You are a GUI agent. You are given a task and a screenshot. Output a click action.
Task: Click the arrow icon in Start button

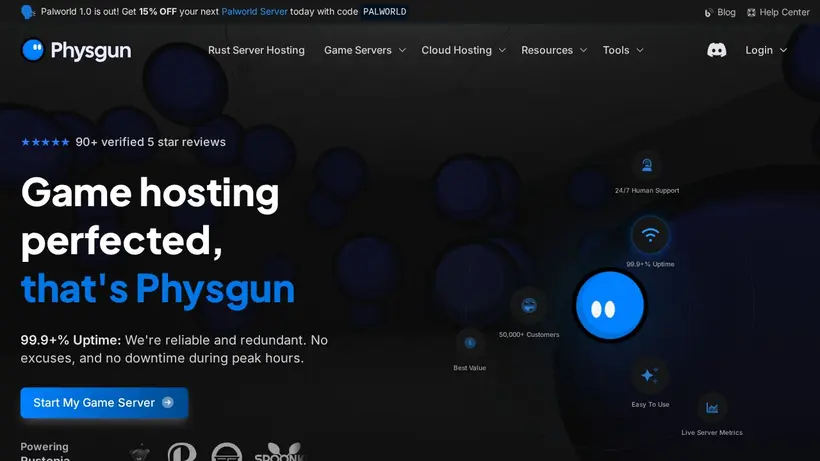tap(167, 402)
